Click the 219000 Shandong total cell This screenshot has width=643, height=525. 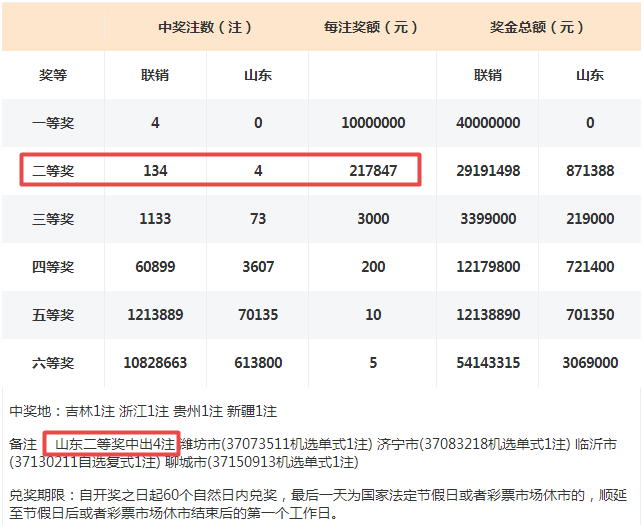[590, 219]
